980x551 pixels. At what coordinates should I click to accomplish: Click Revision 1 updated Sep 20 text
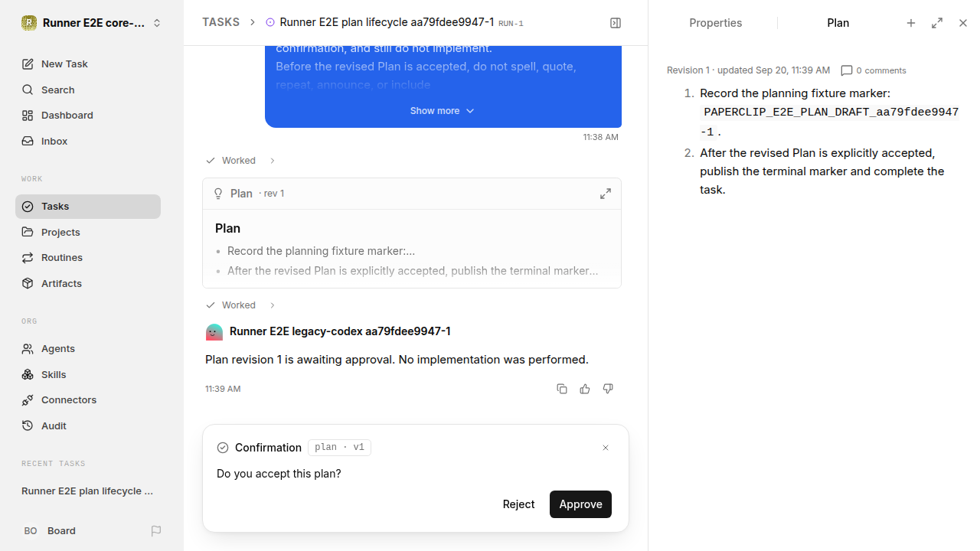click(748, 70)
